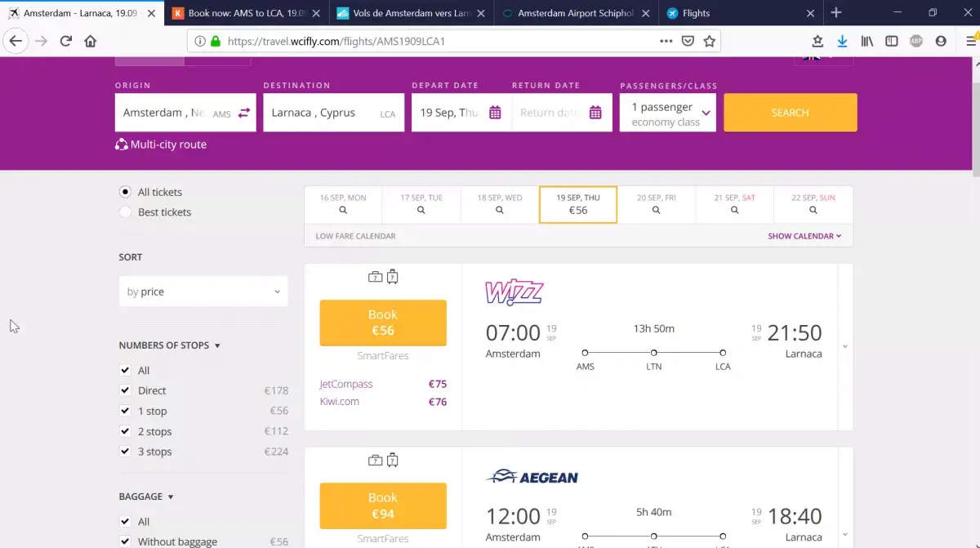Click hand baggage icon on Aegean card
This screenshot has width=980, height=548.
[375, 460]
